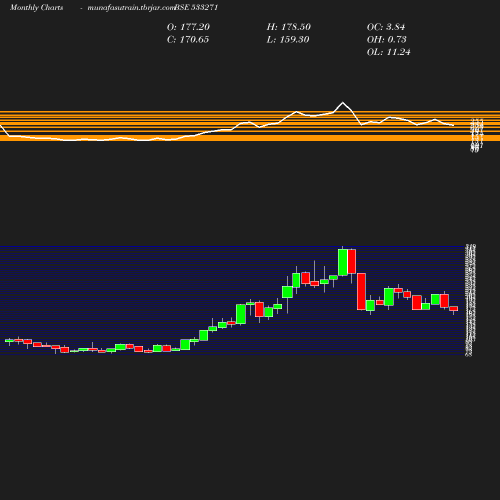Click the 'OH: 0.73' reading
Viewport: 500px width, 500px height.
[386, 40]
